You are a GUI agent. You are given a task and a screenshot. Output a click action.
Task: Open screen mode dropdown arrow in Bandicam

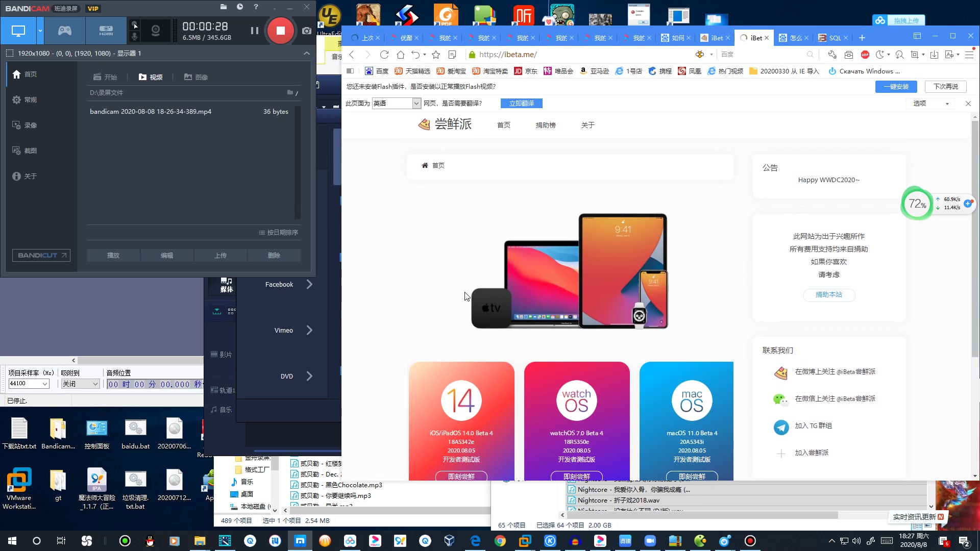(x=40, y=31)
